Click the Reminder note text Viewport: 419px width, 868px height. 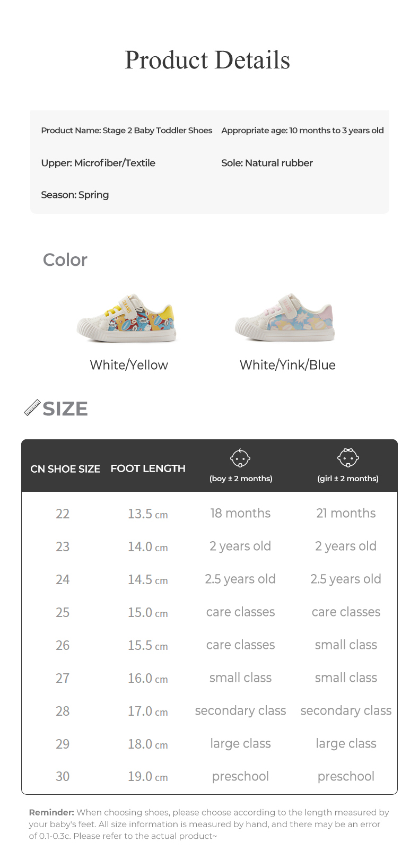tap(209, 824)
